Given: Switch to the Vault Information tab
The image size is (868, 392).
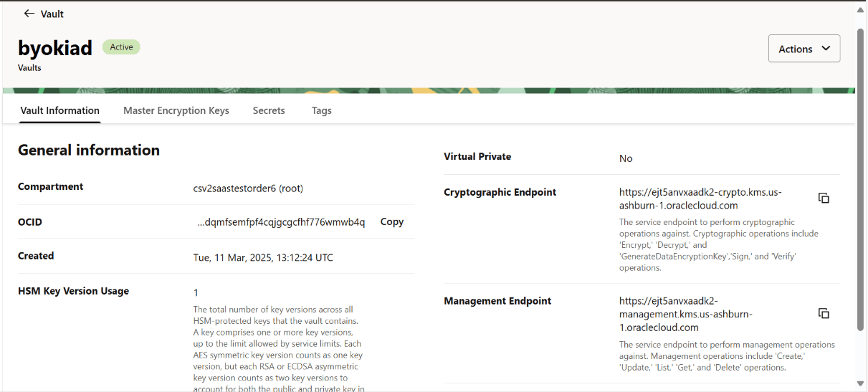Looking at the screenshot, I should pos(60,110).
